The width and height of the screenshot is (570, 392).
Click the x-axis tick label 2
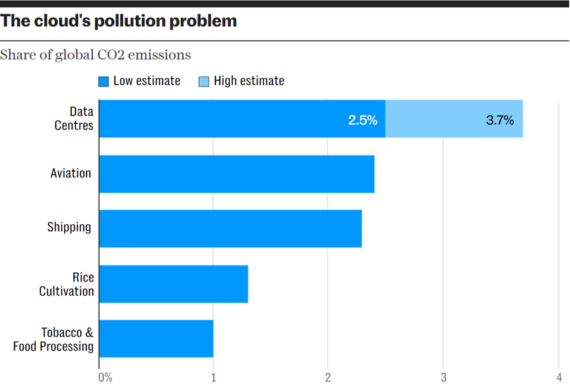[328, 378]
